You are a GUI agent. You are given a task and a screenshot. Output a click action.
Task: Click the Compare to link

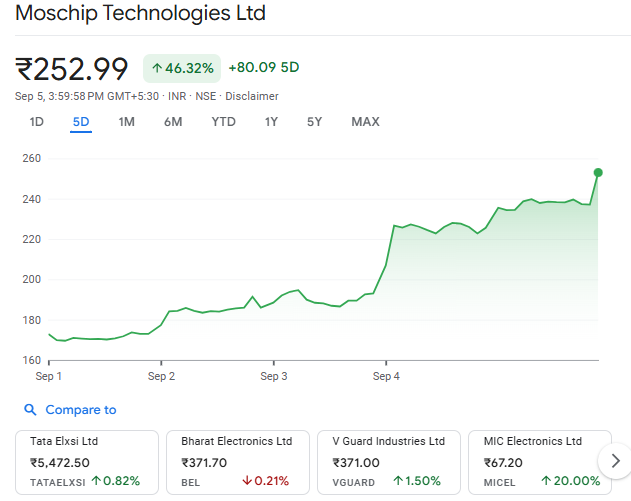click(x=80, y=410)
